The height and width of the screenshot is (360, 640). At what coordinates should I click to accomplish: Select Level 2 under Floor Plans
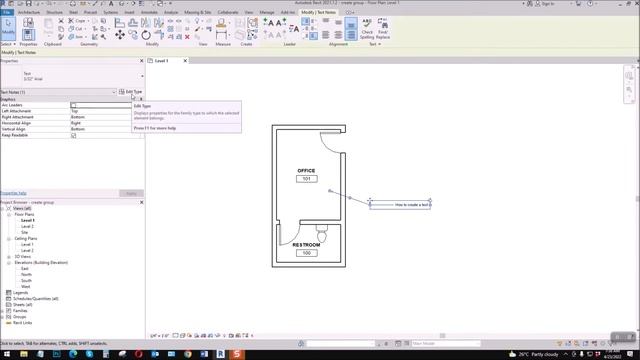click(x=27, y=227)
